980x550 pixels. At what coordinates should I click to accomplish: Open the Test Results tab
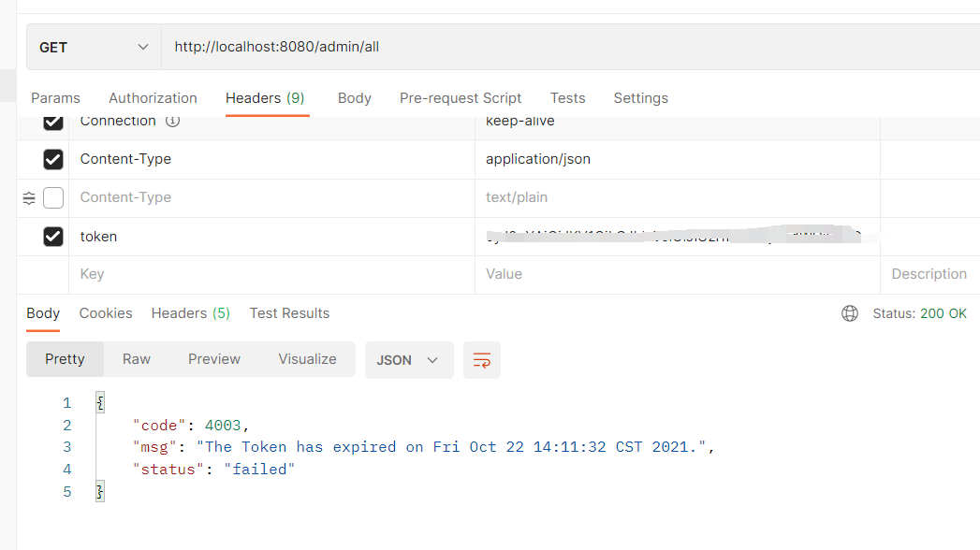tap(289, 313)
